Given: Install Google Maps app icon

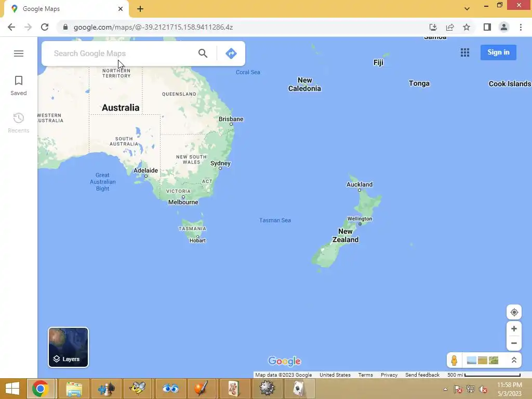Looking at the screenshot, I should (433, 27).
